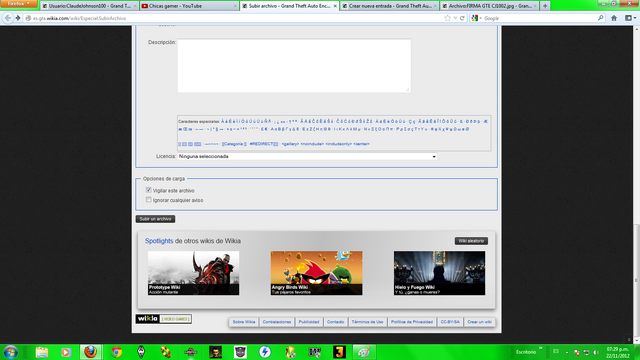Open the yellow number 3 taskbar icon
640x360 pixels.
click(x=339, y=352)
